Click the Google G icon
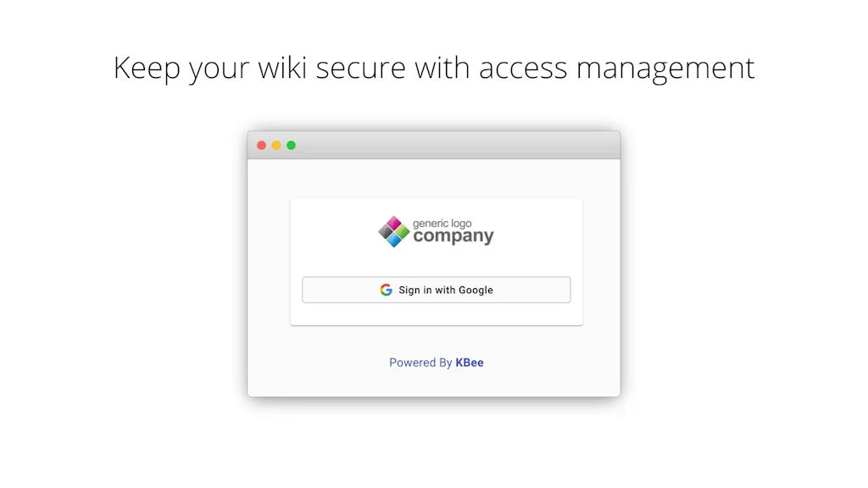This screenshot has height=488, width=868. [x=387, y=290]
